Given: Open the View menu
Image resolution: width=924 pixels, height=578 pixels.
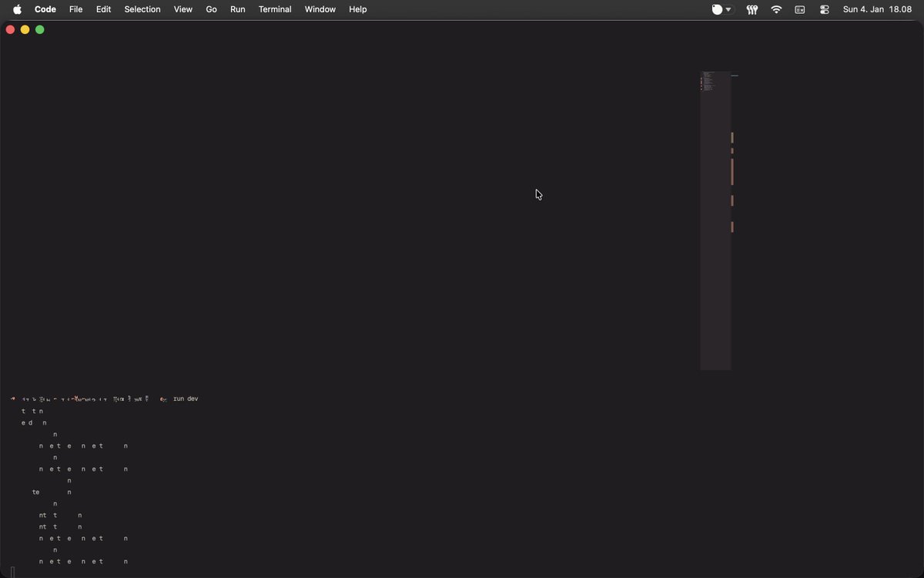Looking at the screenshot, I should pos(183,9).
